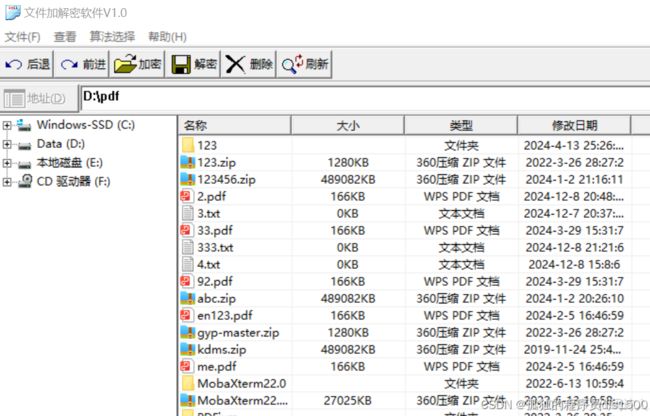The width and height of the screenshot is (650, 416).
Task: Focus the address field showing D:\pdf
Action: 365,98
